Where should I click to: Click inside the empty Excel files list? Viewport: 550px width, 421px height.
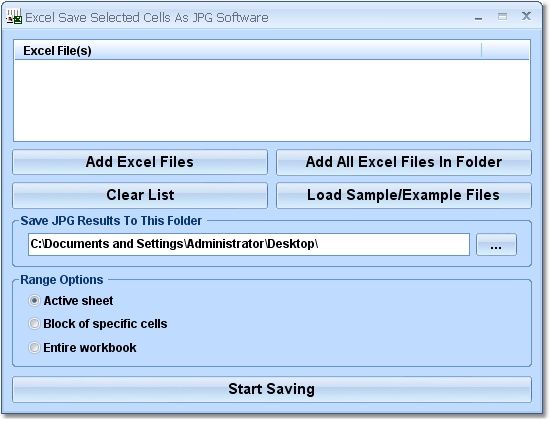coord(272,100)
